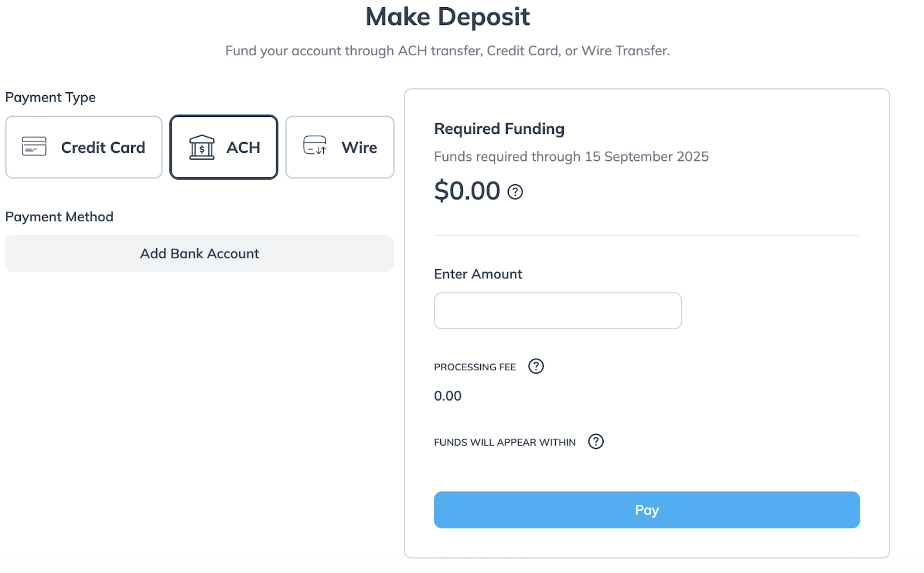Image resolution: width=924 pixels, height=573 pixels.
Task: Click the funds required through 15 September text
Action: pyautogui.click(x=571, y=157)
